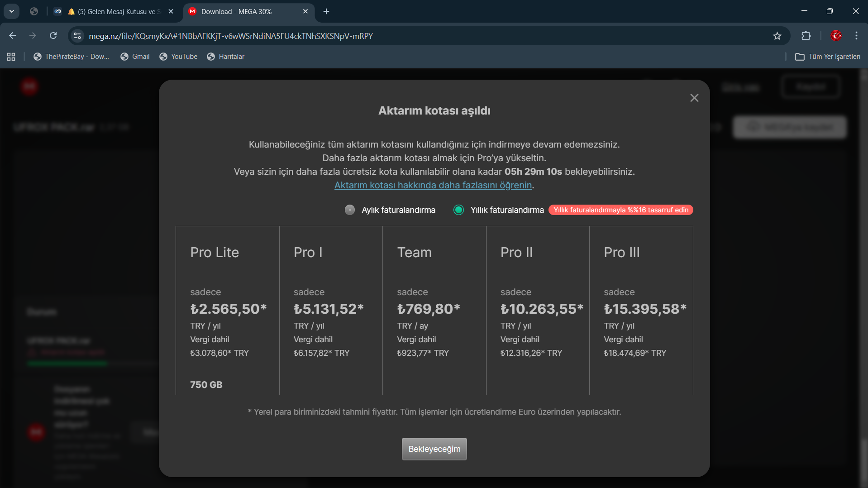Open the tab search dropdown

point(12,11)
